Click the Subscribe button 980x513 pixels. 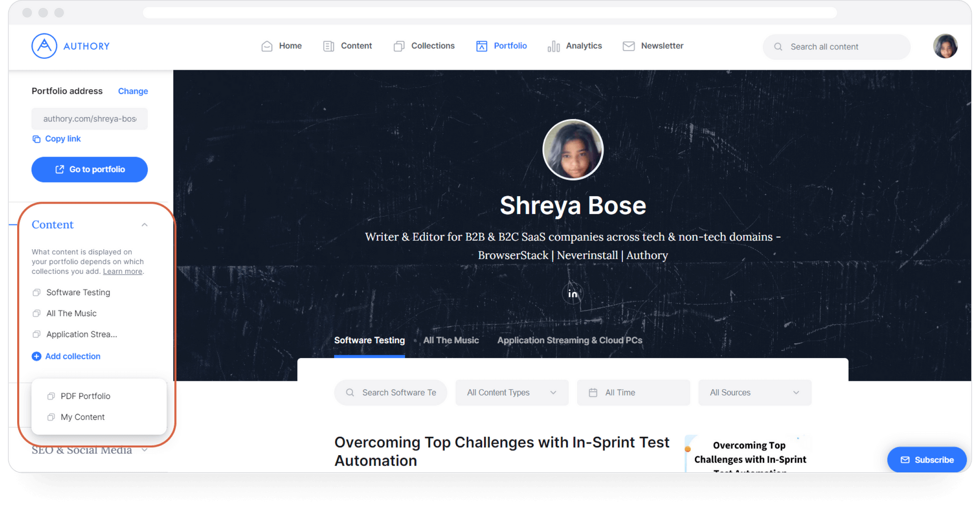(x=927, y=460)
